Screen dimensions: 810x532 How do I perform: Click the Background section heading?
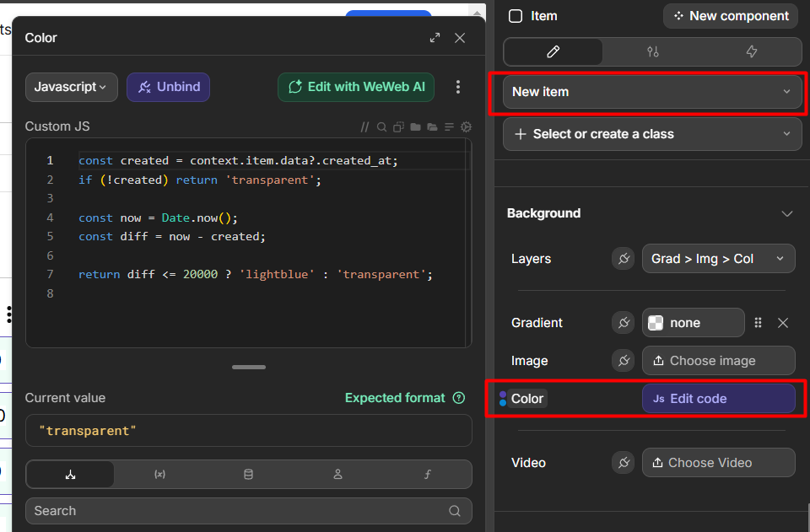click(x=543, y=213)
